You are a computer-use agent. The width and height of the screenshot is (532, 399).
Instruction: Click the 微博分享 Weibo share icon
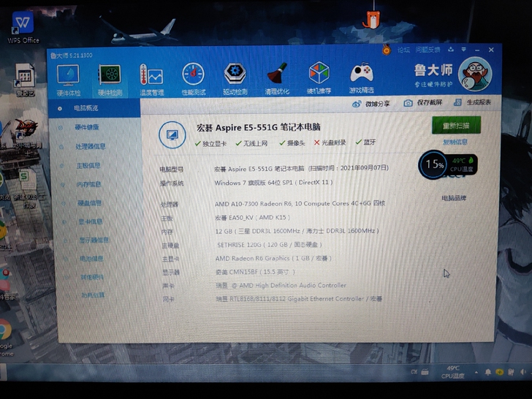coord(357,104)
